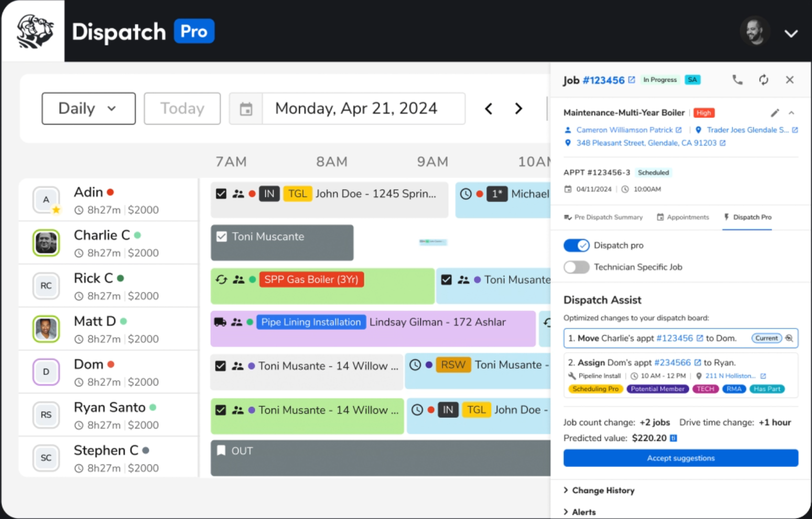
Task: Expand the account menu chevron
Action: 791,34
